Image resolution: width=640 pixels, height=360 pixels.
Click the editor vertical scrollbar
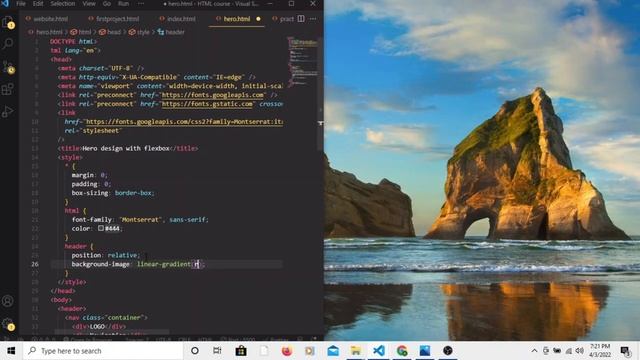pyautogui.click(x=321, y=93)
